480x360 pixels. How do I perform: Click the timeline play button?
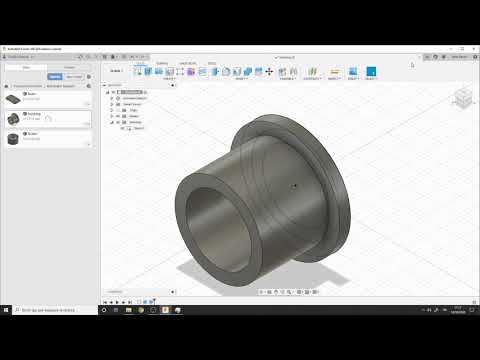117,302
